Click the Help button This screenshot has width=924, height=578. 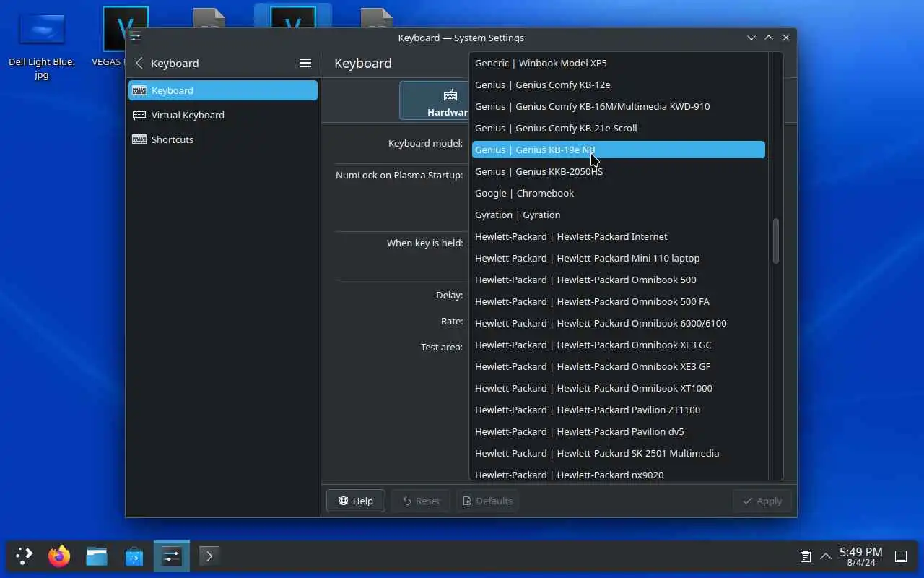356,501
